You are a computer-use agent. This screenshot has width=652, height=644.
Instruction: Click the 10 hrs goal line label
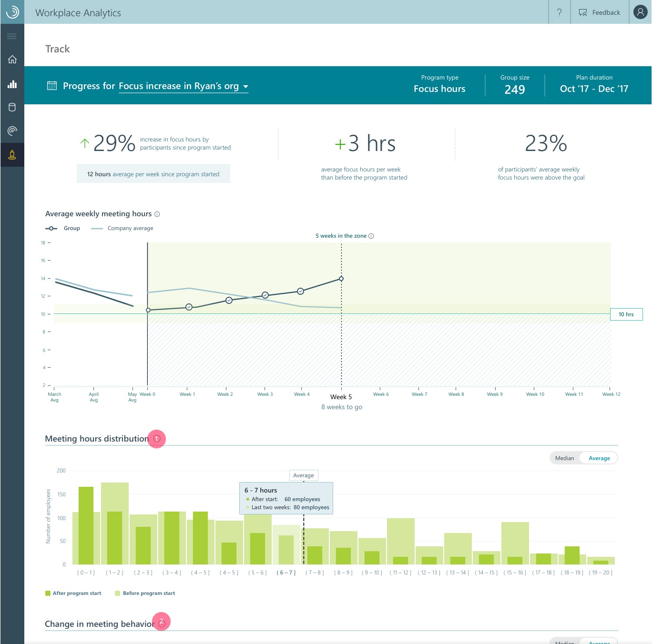coord(626,314)
